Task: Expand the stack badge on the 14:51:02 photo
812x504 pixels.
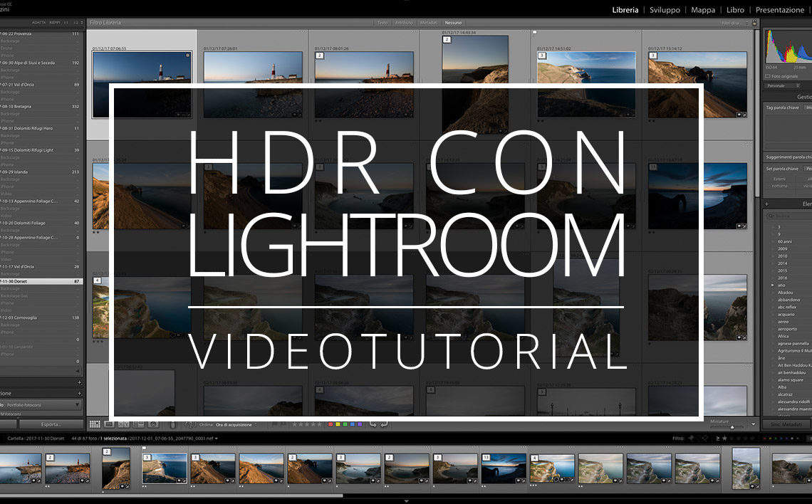Action: tap(542, 56)
